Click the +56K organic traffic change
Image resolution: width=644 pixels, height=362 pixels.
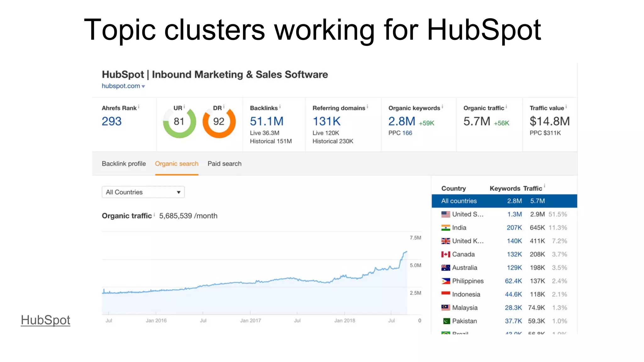click(x=502, y=123)
